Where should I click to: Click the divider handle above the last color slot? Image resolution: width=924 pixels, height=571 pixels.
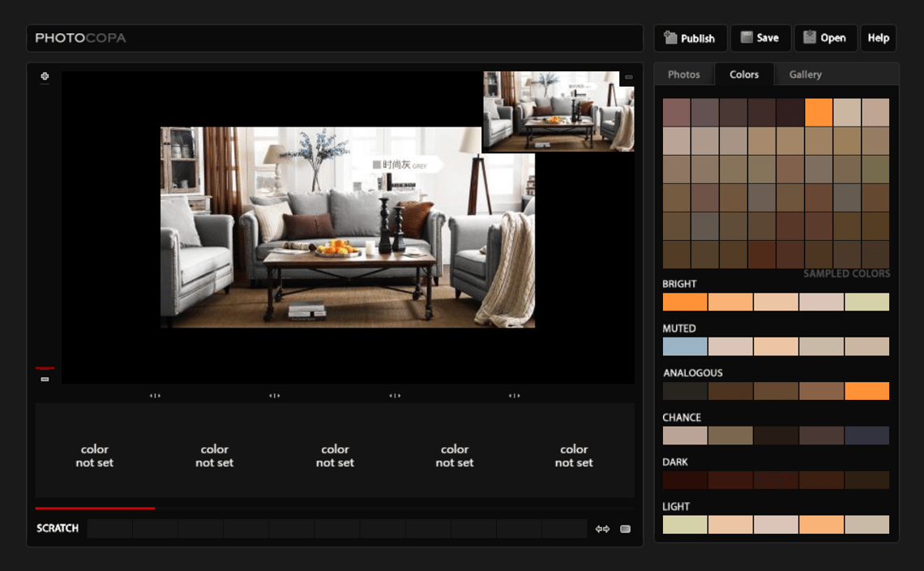click(514, 395)
